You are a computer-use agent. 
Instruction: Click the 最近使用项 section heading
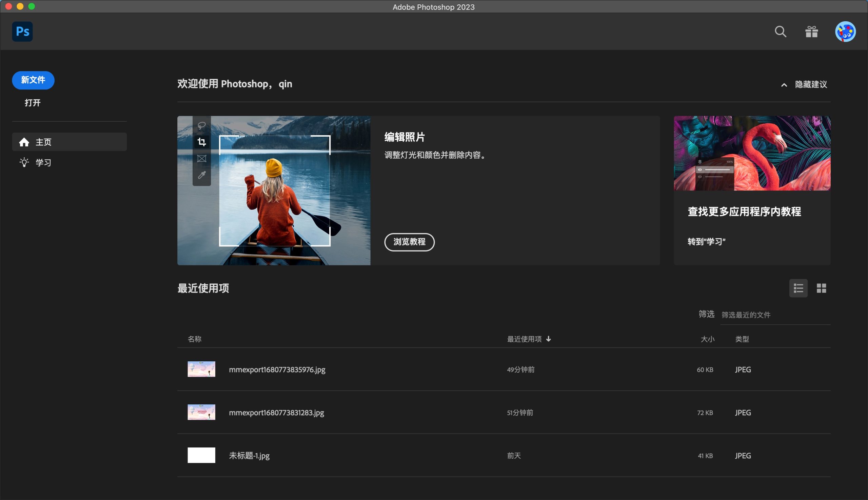pos(203,288)
